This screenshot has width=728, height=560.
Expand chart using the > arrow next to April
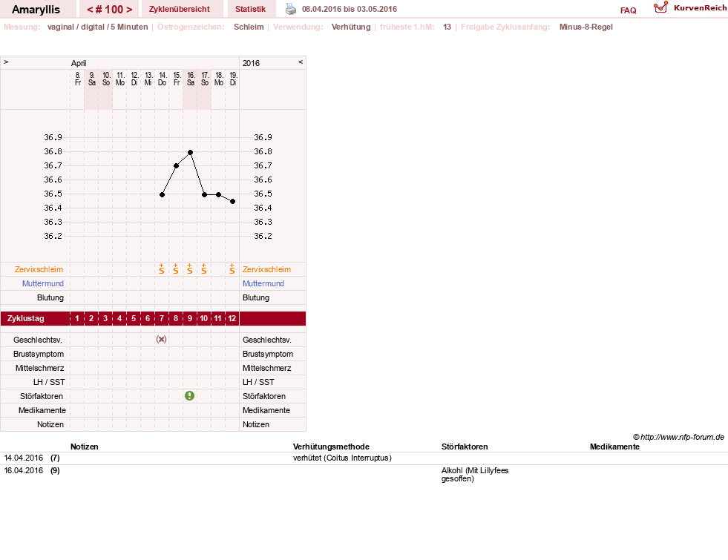[6, 62]
